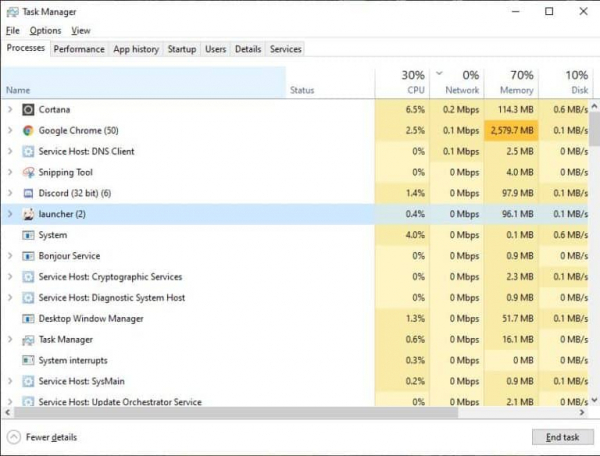The height and width of the screenshot is (456, 600).
Task: Click the Snipping Tool scissors icon
Action: pyautogui.click(x=28, y=173)
